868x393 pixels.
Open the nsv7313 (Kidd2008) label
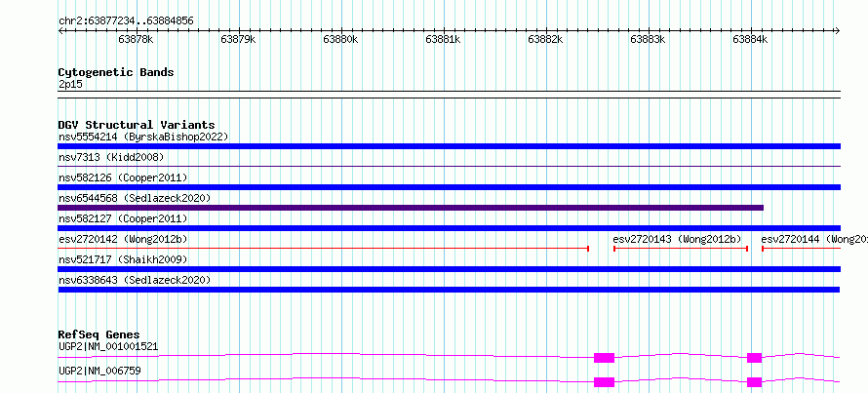111,157
